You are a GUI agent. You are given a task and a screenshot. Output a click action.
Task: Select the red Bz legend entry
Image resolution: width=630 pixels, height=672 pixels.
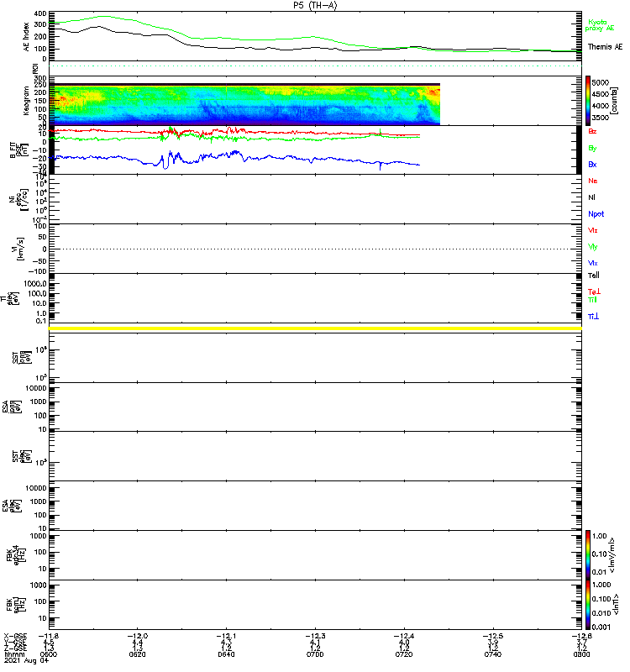(592, 132)
